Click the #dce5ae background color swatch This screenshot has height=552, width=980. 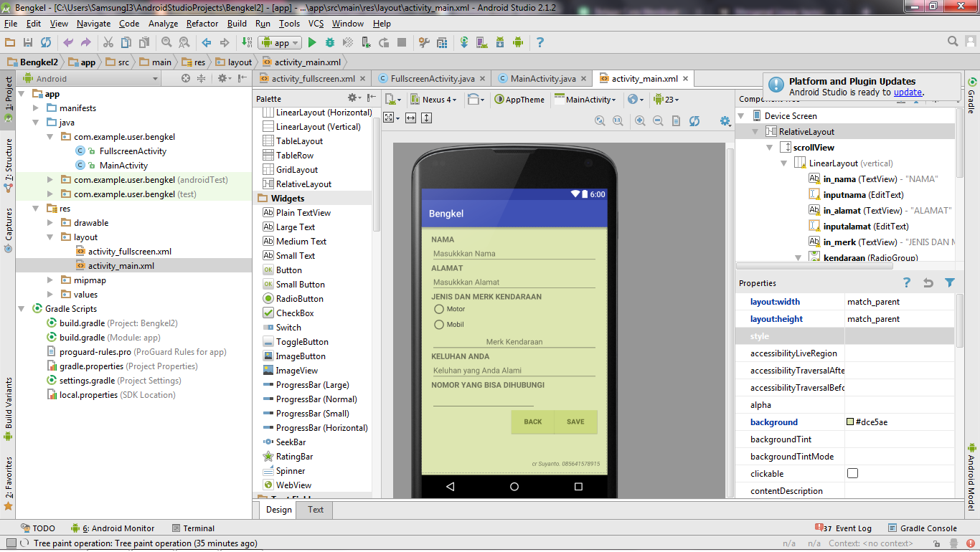[849, 422]
